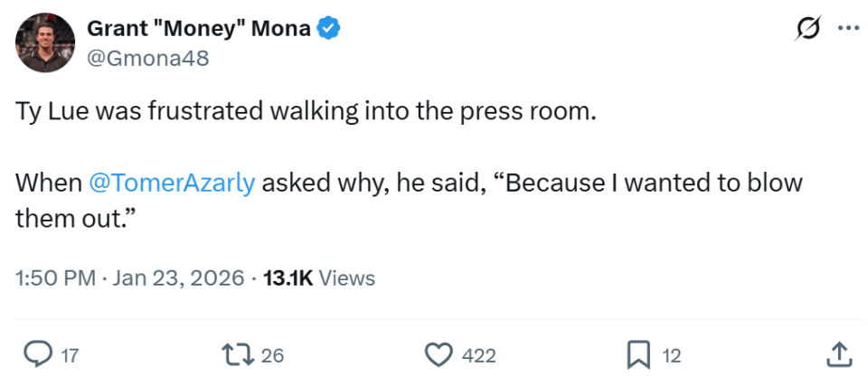Click the bookmark count 12

tap(671, 356)
